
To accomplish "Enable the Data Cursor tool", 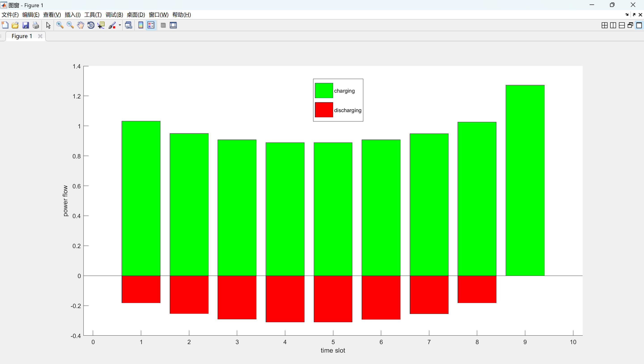I will point(101,25).
